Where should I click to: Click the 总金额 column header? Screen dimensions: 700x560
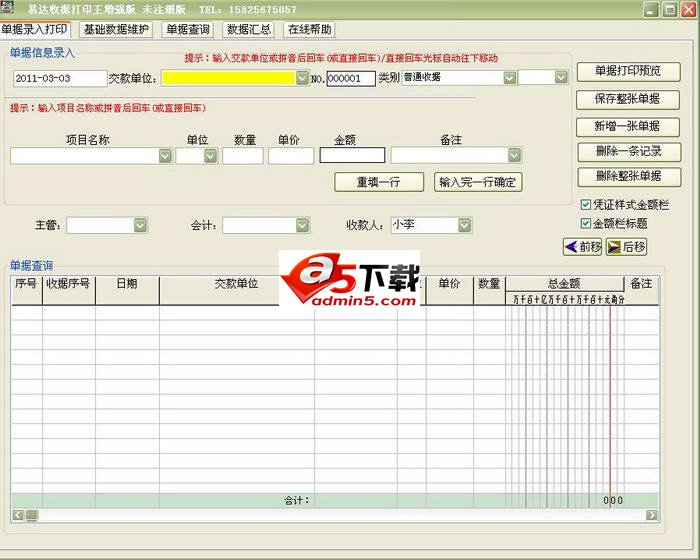tap(564, 284)
